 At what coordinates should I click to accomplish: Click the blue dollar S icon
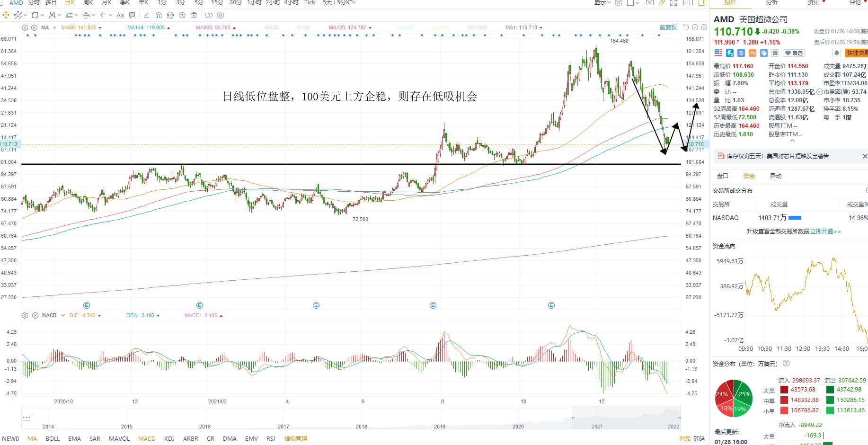pyautogui.click(x=741, y=53)
